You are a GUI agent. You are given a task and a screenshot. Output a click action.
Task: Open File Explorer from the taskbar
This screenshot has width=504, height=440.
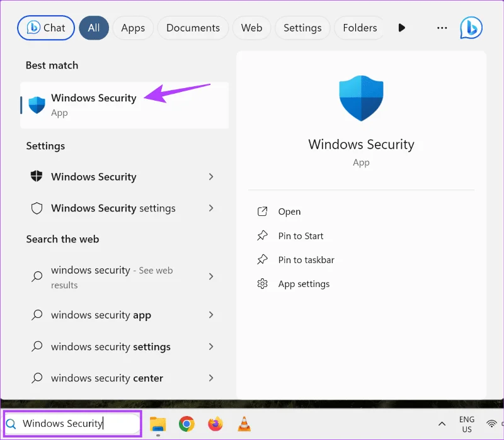(x=158, y=424)
